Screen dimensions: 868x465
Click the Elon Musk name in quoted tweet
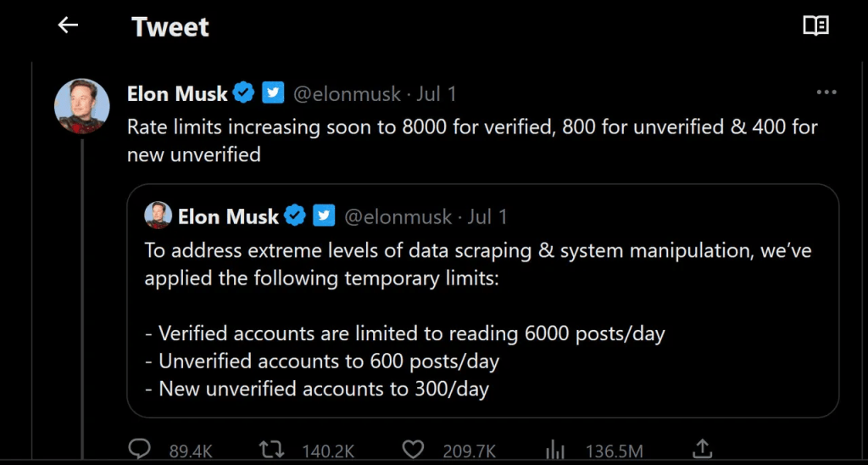point(228,216)
